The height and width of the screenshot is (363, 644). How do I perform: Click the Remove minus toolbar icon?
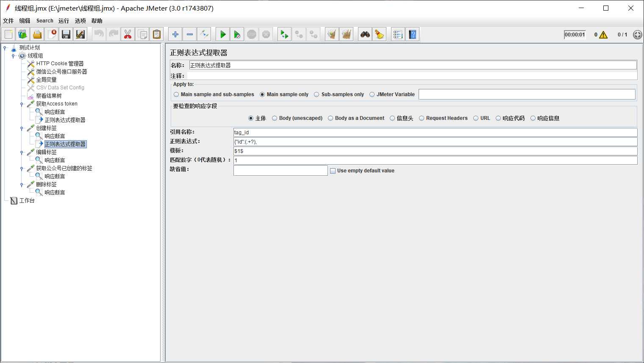pyautogui.click(x=190, y=34)
